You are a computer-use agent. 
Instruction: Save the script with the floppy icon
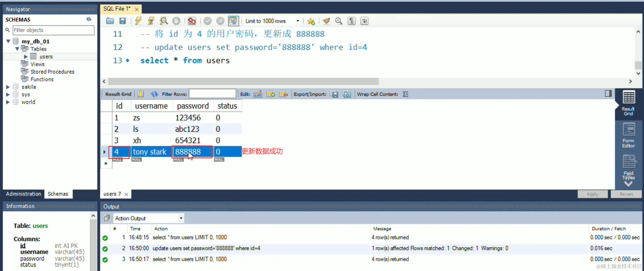pyautogui.click(x=122, y=21)
